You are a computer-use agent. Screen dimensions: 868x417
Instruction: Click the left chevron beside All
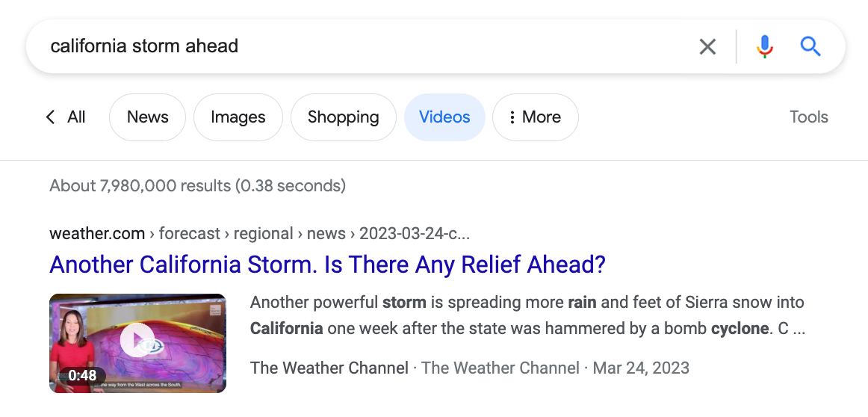click(51, 117)
